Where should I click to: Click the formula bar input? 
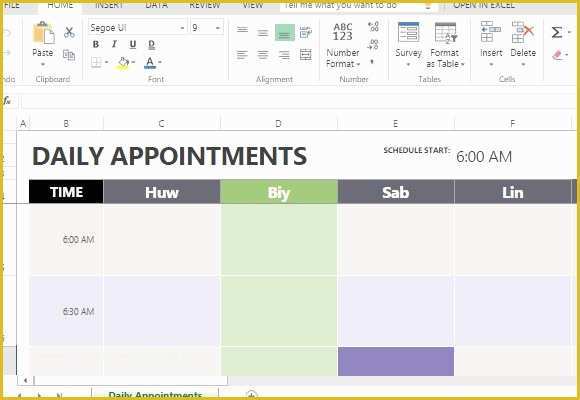coord(298,101)
